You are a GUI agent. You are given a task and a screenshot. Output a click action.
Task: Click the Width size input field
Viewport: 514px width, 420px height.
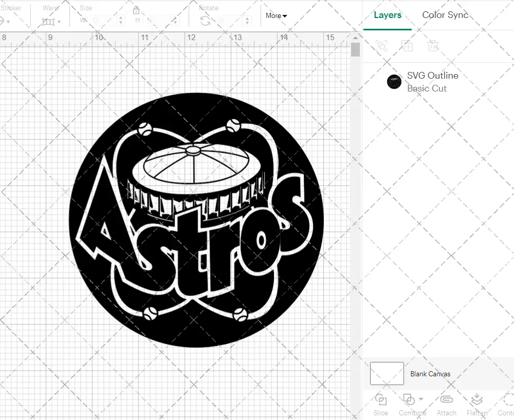pyautogui.click(x=103, y=21)
